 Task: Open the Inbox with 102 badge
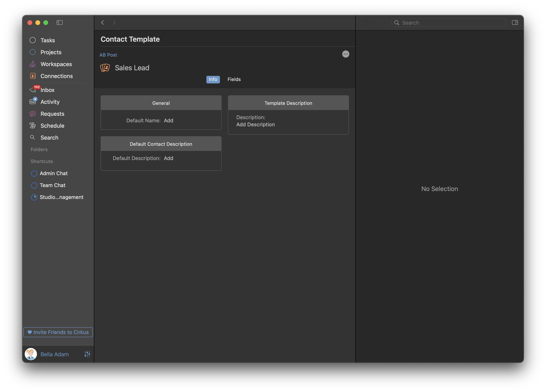click(47, 90)
